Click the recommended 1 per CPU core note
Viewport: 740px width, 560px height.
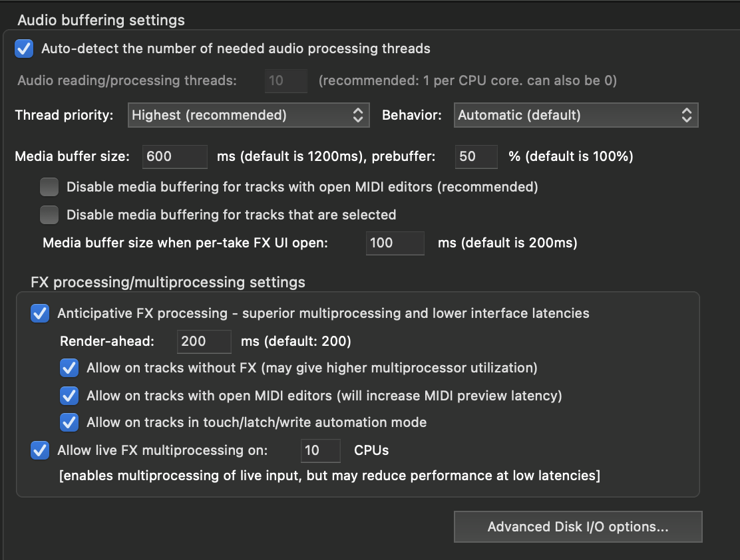pyautogui.click(x=468, y=80)
